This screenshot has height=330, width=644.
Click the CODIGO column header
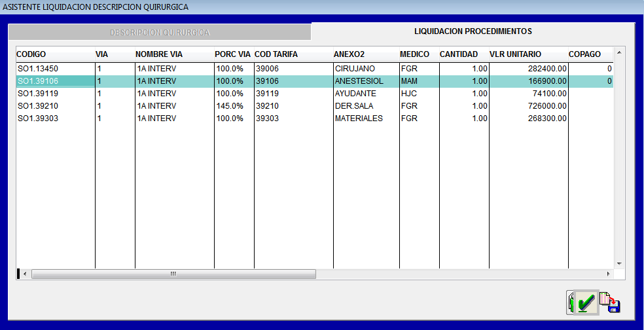coord(56,54)
